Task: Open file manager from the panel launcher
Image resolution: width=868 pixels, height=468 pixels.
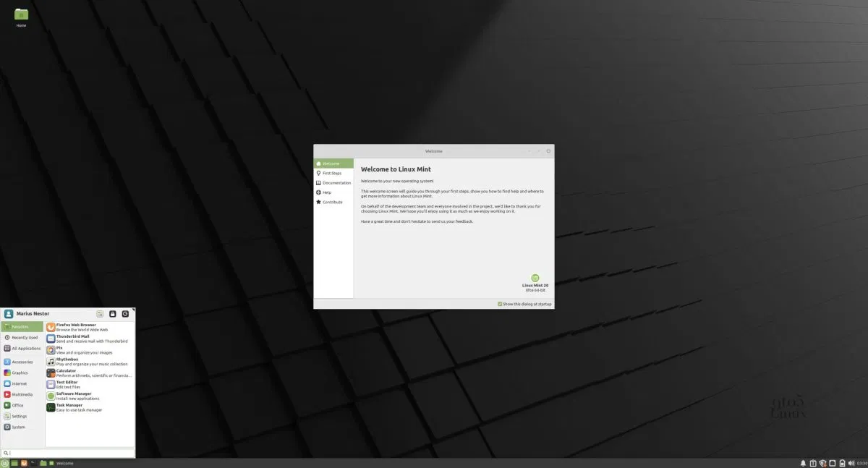Action: [x=43, y=463]
